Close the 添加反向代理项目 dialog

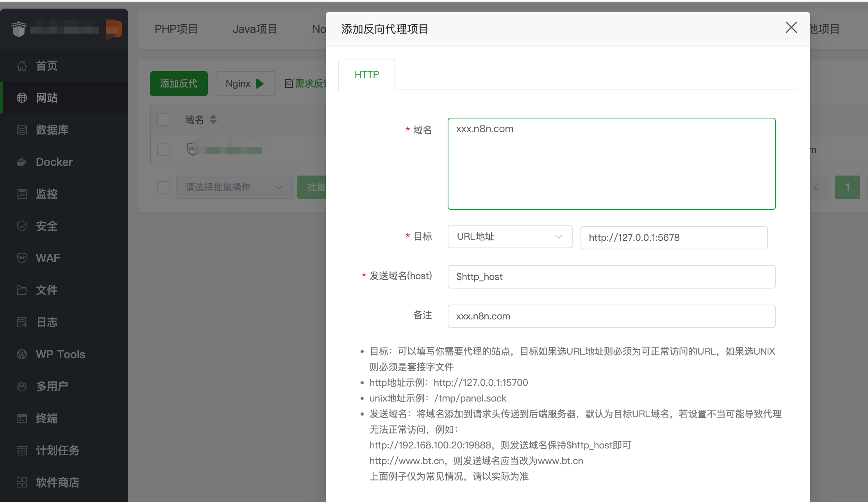point(791,27)
